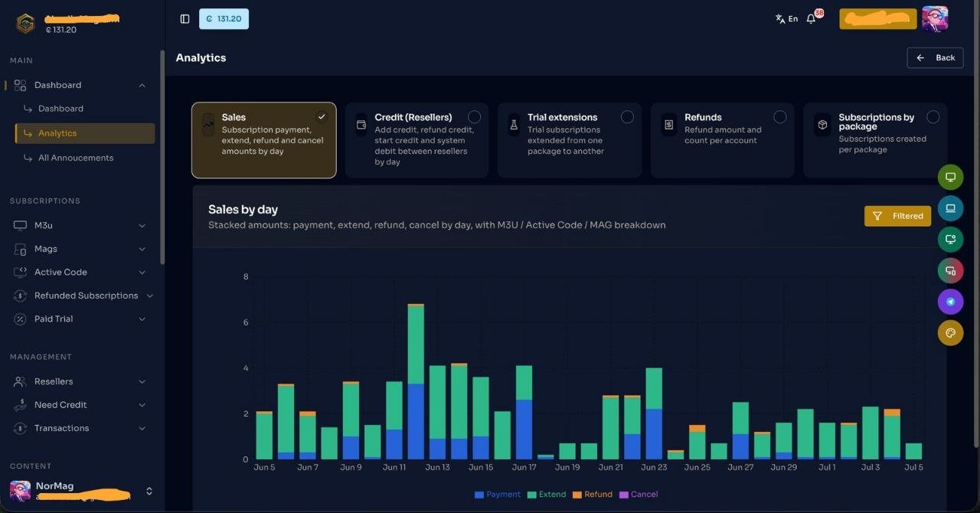Toggle Refund series in chart legend
Viewport: 980px width, 513px height.
pyautogui.click(x=593, y=495)
